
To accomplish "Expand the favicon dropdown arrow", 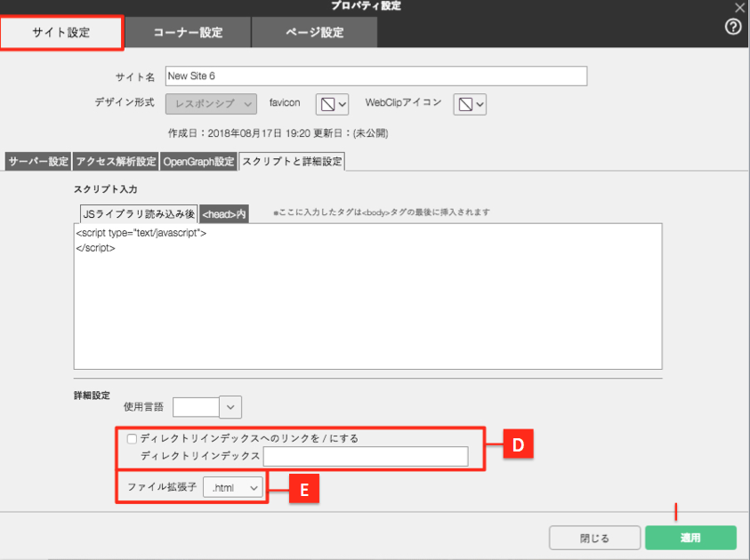I will pyautogui.click(x=342, y=104).
